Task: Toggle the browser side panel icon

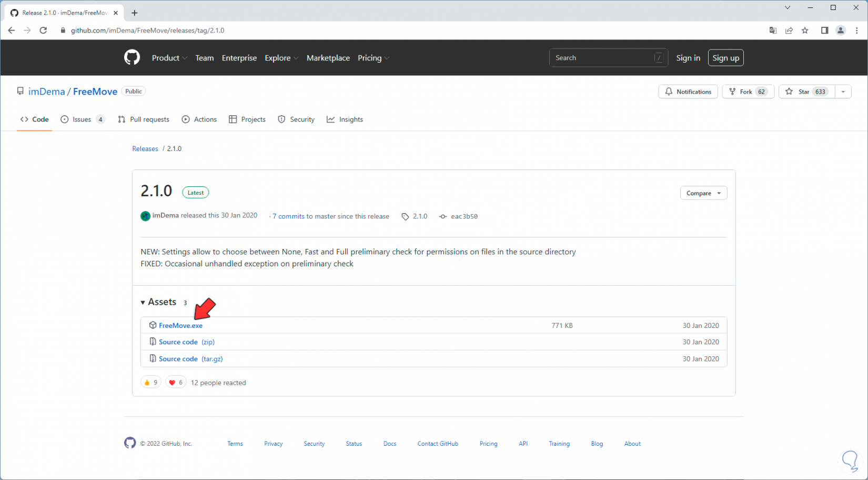Action: (x=824, y=31)
